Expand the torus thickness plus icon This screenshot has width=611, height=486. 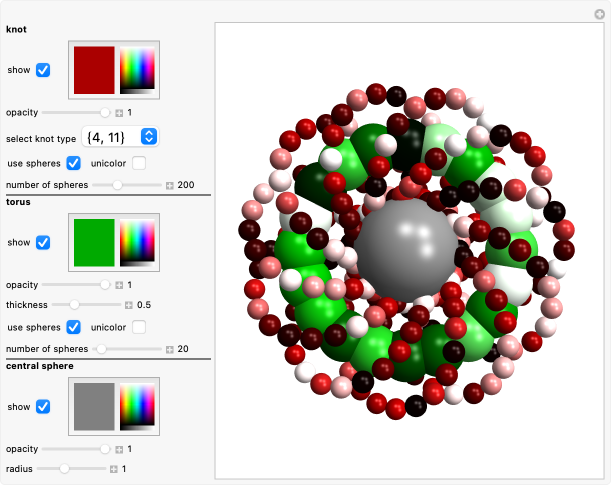129,304
